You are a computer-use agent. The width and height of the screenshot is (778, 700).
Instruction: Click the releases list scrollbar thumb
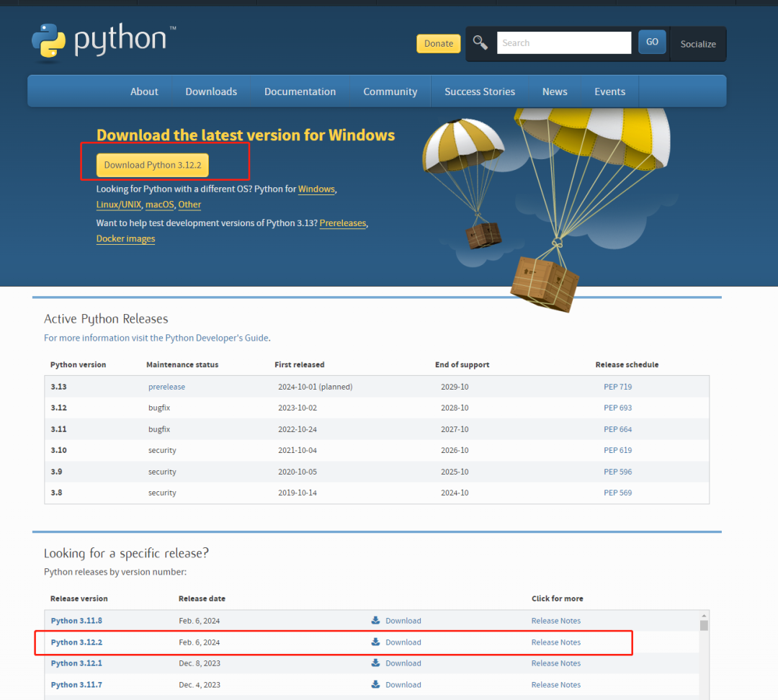click(704, 625)
